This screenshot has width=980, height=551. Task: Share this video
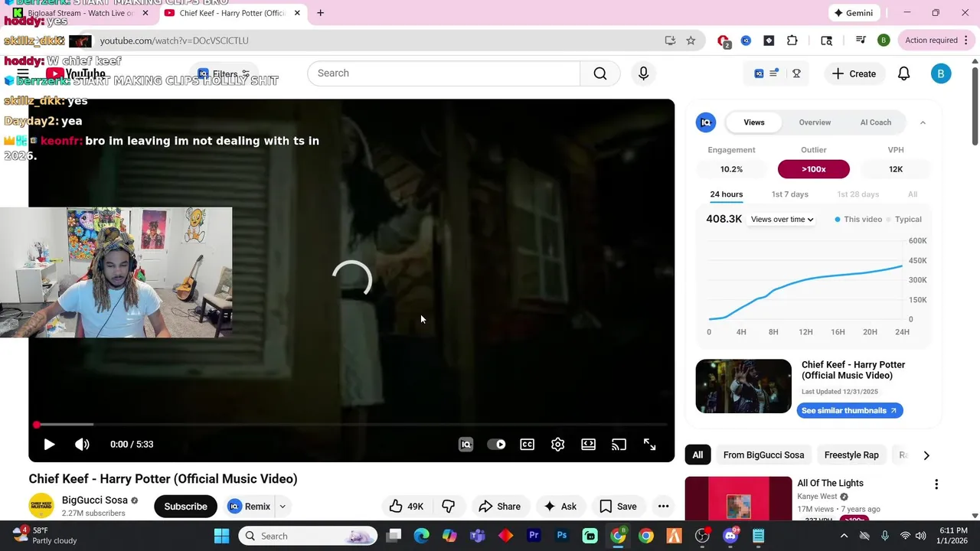(499, 506)
